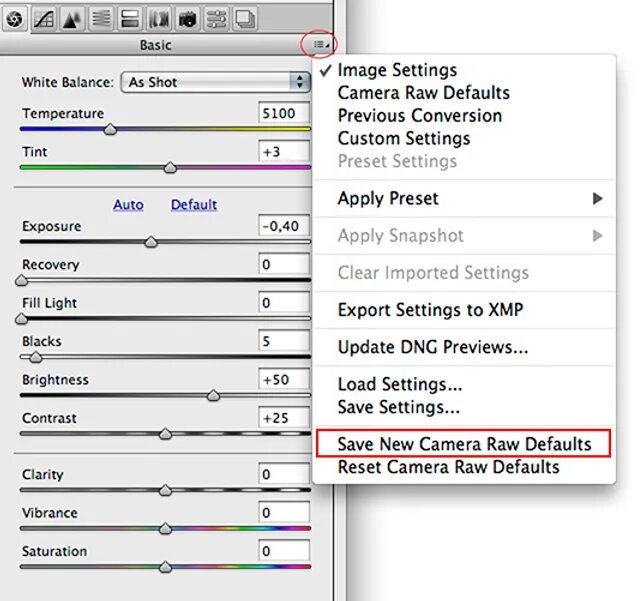This screenshot has width=643, height=601.
Task: Click the Contrast slider handle
Action: [x=165, y=434]
